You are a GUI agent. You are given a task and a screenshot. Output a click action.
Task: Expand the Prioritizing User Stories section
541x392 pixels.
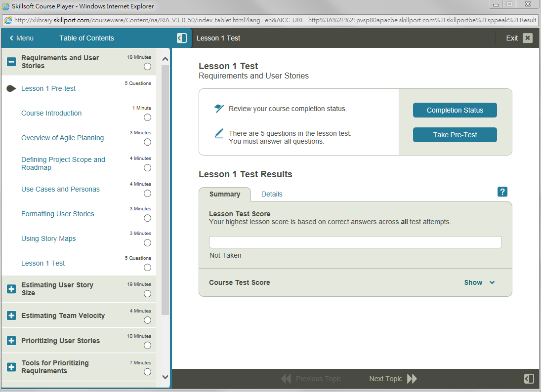coord(11,341)
